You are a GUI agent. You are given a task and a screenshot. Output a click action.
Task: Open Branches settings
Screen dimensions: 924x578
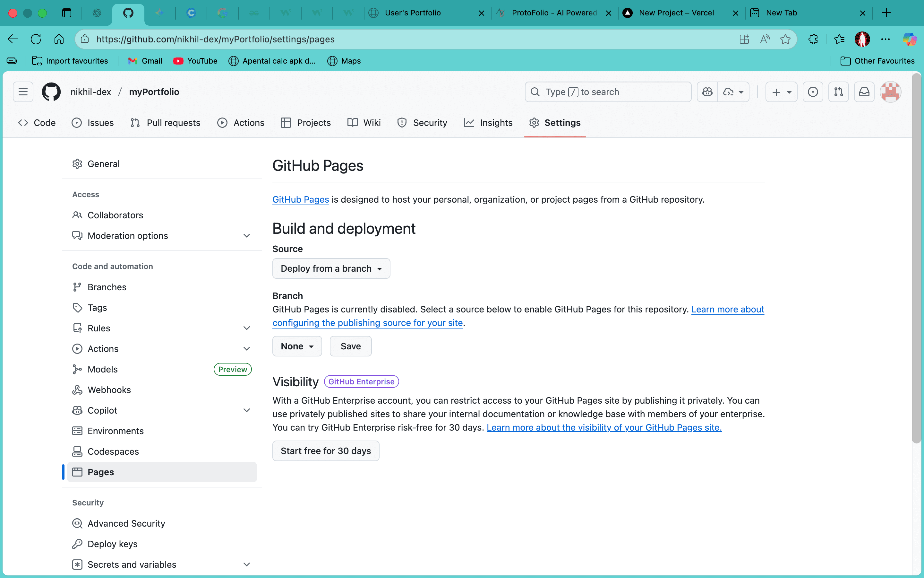tap(162, 287)
